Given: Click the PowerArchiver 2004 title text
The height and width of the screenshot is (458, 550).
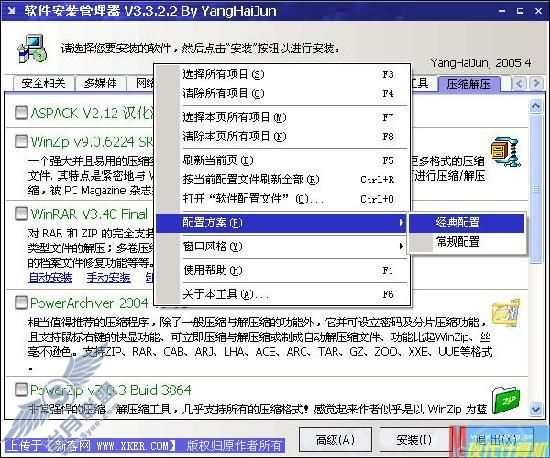Looking at the screenshot, I should pyautogui.click(x=89, y=303).
